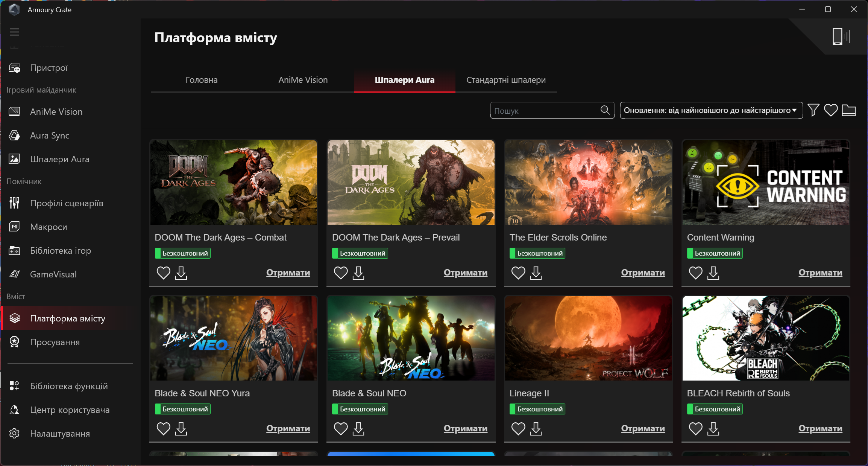This screenshot has height=466, width=868.
Task: Open the downloaded wallpapers folder icon
Action: (x=848, y=110)
